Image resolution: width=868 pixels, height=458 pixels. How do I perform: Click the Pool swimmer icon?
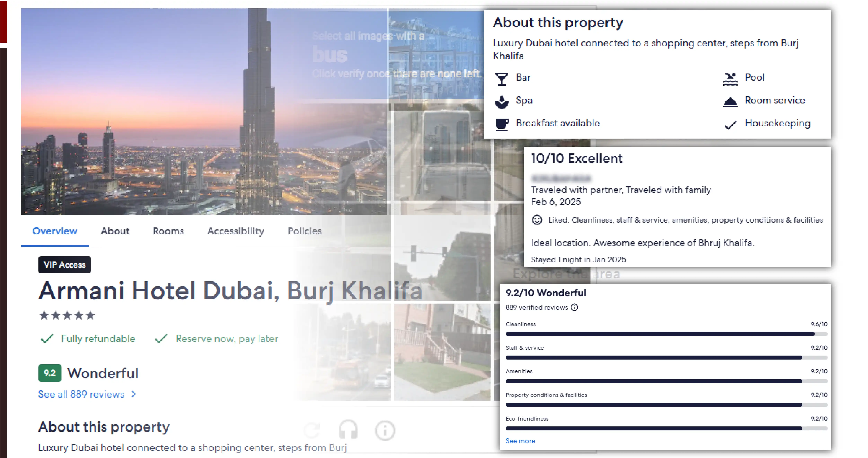click(x=730, y=79)
